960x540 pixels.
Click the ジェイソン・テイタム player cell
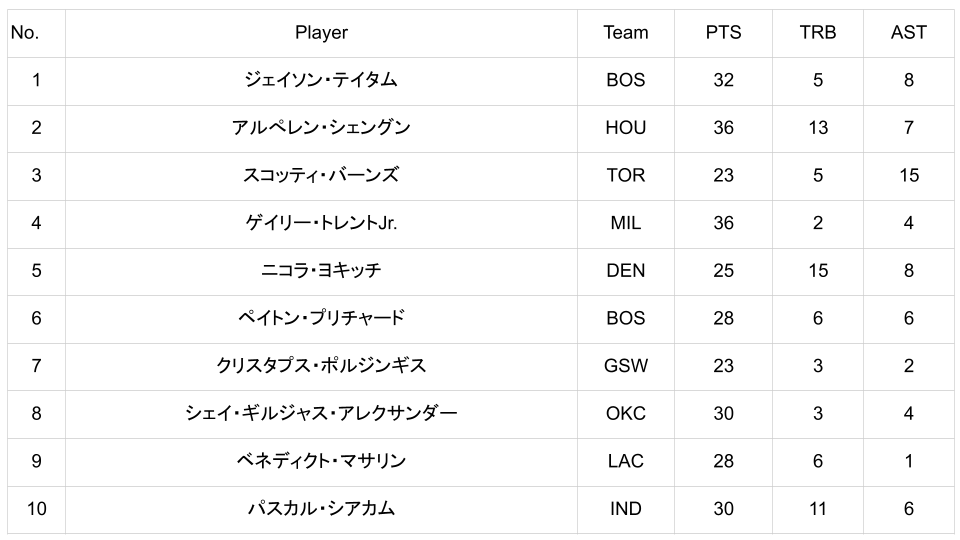[x=321, y=80]
